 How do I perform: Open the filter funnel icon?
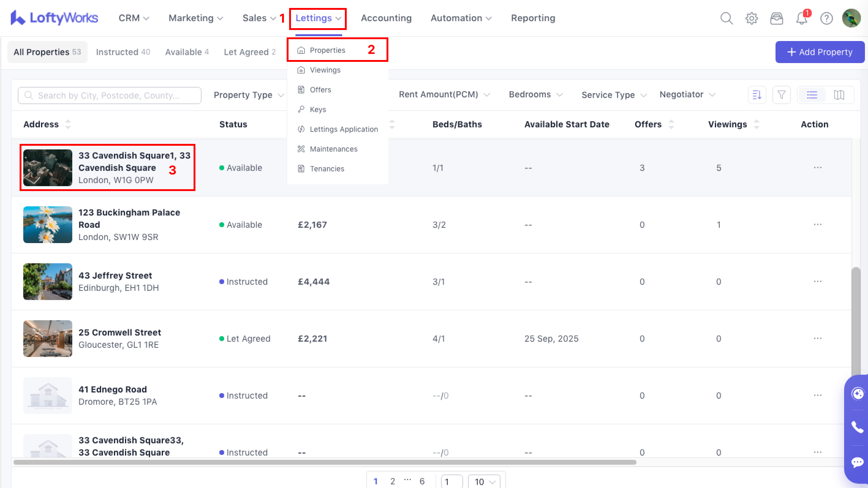tap(781, 95)
